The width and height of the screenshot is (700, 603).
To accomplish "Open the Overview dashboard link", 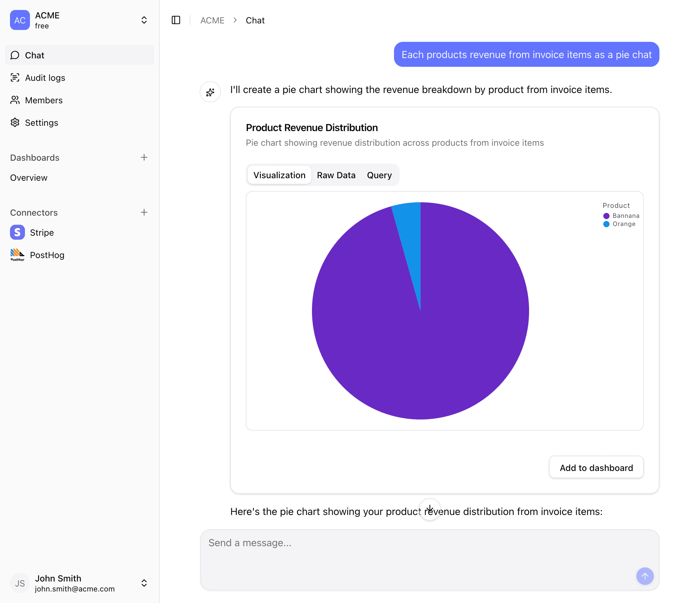I will coord(29,178).
